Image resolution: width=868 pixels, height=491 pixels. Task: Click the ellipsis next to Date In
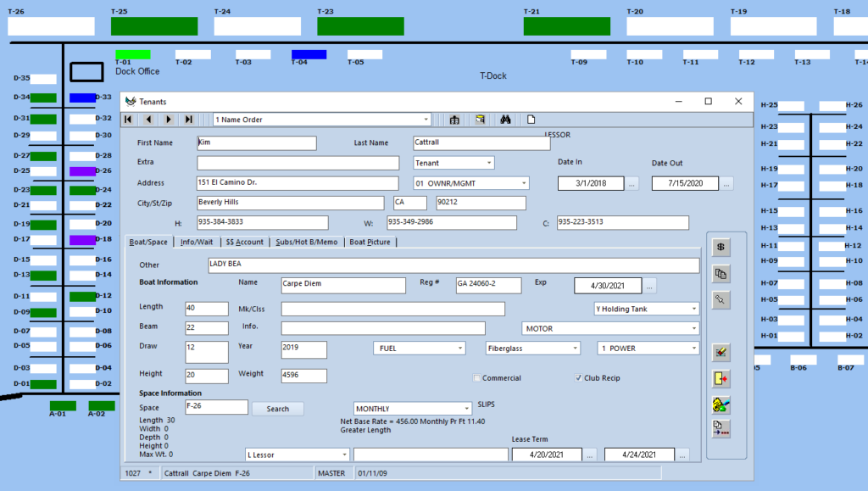(x=632, y=182)
